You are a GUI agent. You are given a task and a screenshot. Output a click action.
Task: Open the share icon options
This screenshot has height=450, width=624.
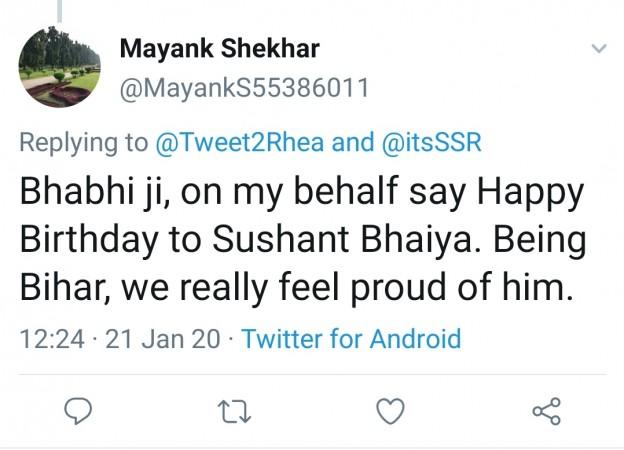click(x=547, y=411)
